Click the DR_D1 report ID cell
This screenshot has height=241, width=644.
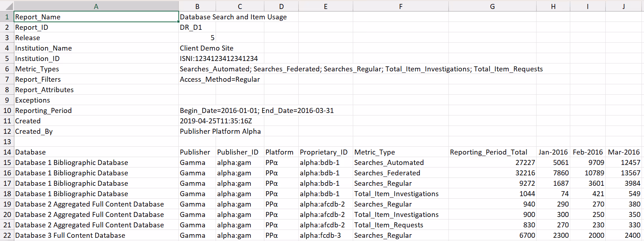point(197,27)
